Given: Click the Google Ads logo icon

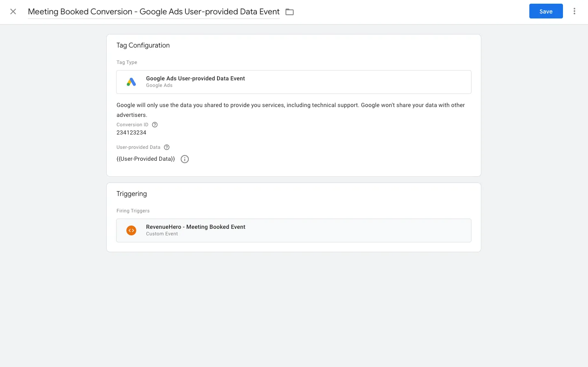Looking at the screenshot, I should [x=131, y=82].
